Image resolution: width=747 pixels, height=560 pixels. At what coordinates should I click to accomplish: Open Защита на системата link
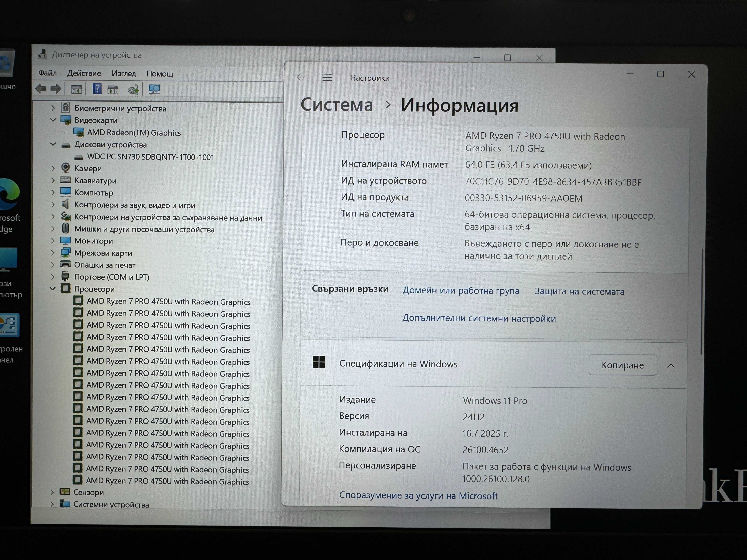(580, 291)
